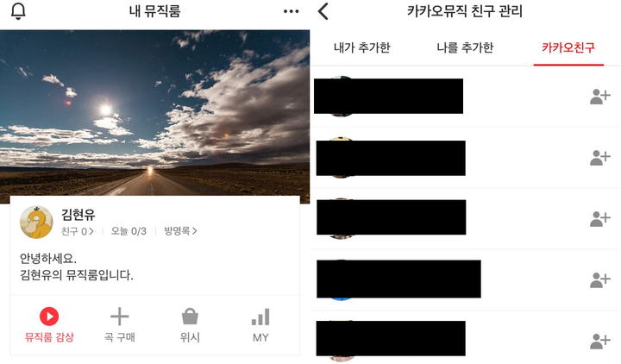This screenshot has width=621, height=364.
Task: Switch to the 내가 추가한 tab
Action: coord(362,47)
